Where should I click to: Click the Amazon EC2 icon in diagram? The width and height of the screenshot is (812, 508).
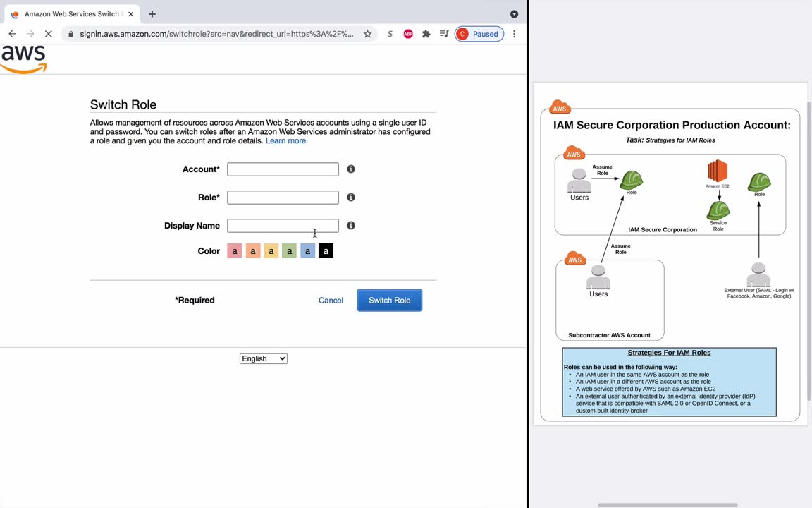click(x=718, y=171)
